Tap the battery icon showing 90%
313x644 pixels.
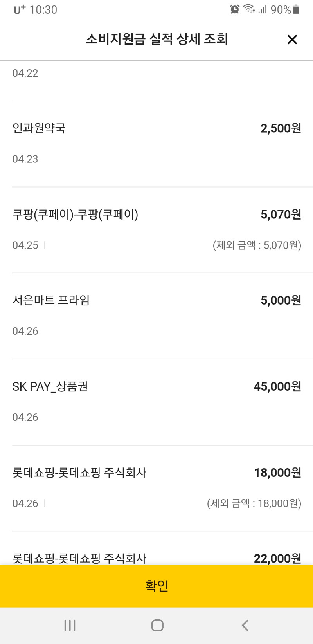[x=296, y=9]
